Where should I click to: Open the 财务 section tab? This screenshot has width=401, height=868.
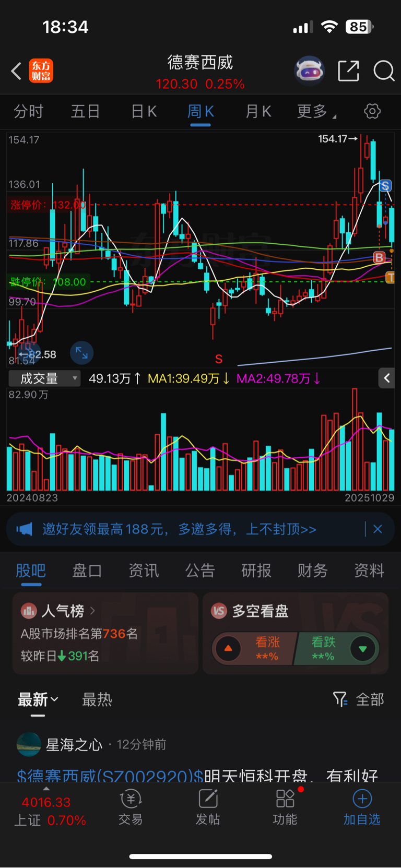(313, 570)
